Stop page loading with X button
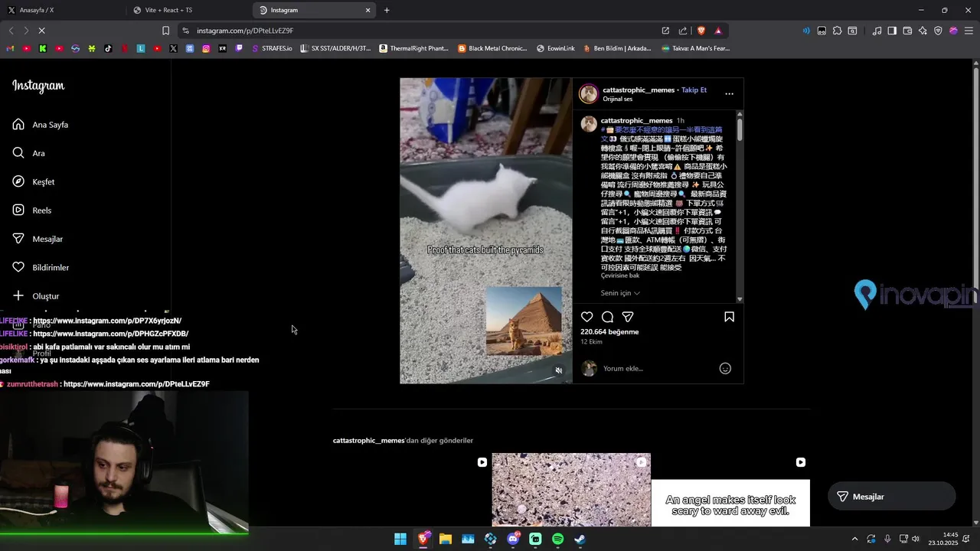The width and height of the screenshot is (980, 551). pyautogui.click(x=41, y=31)
